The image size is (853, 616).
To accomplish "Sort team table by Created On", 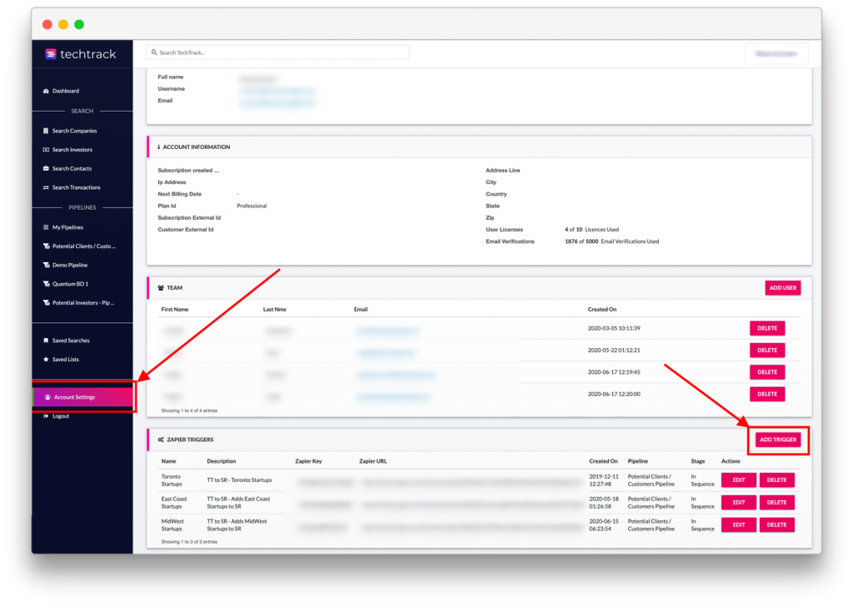I will point(601,310).
